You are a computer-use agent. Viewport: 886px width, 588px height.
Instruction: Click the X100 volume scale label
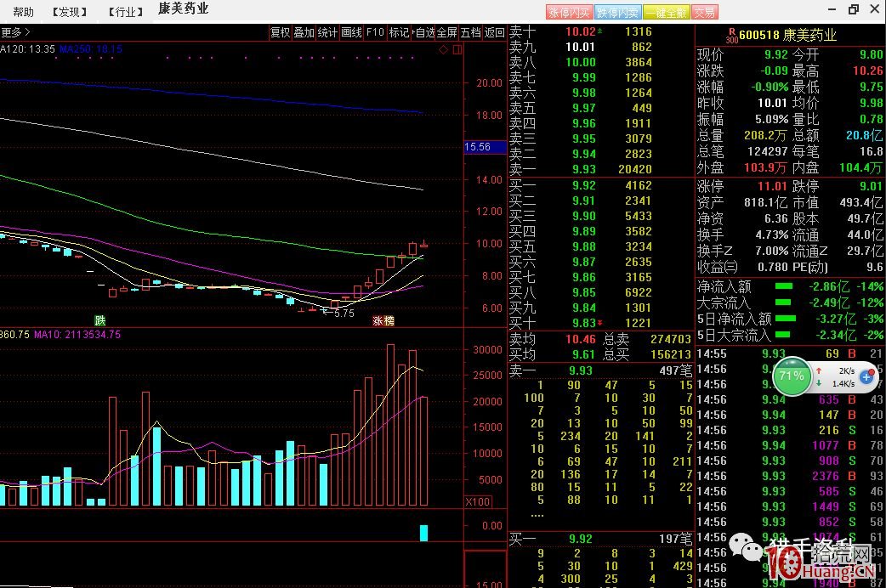[x=477, y=502]
